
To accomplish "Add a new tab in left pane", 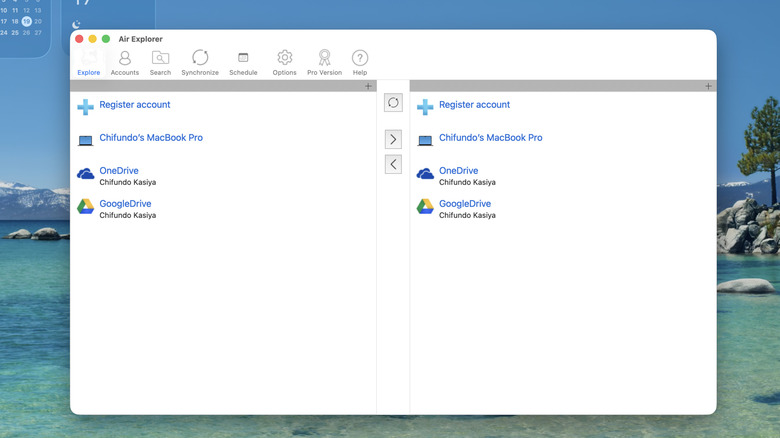I will 368,86.
